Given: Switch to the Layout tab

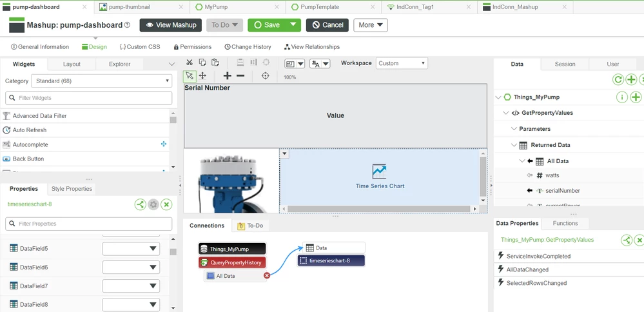Looking at the screenshot, I should coord(72,64).
